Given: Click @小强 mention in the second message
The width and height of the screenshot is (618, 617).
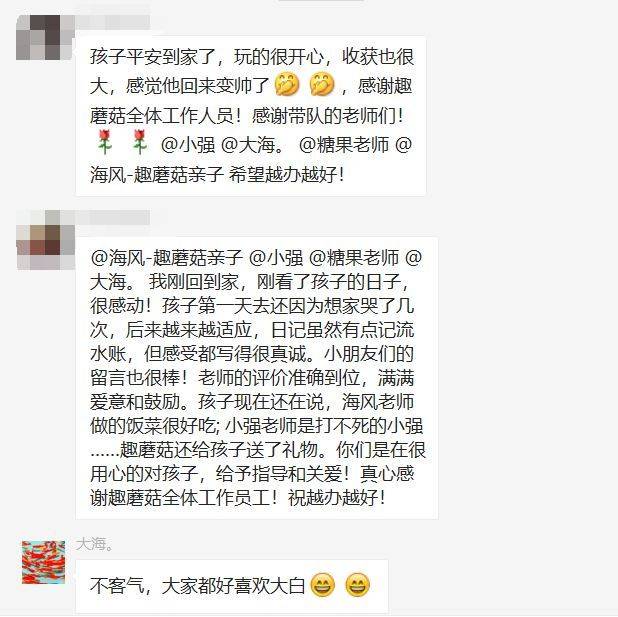Looking at the screenshot, I should pos(276,258).
